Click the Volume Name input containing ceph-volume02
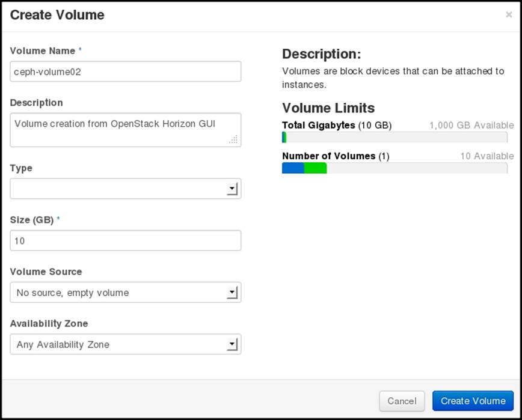The height and width of the screenshot is (420, 522). pos(125,71)
